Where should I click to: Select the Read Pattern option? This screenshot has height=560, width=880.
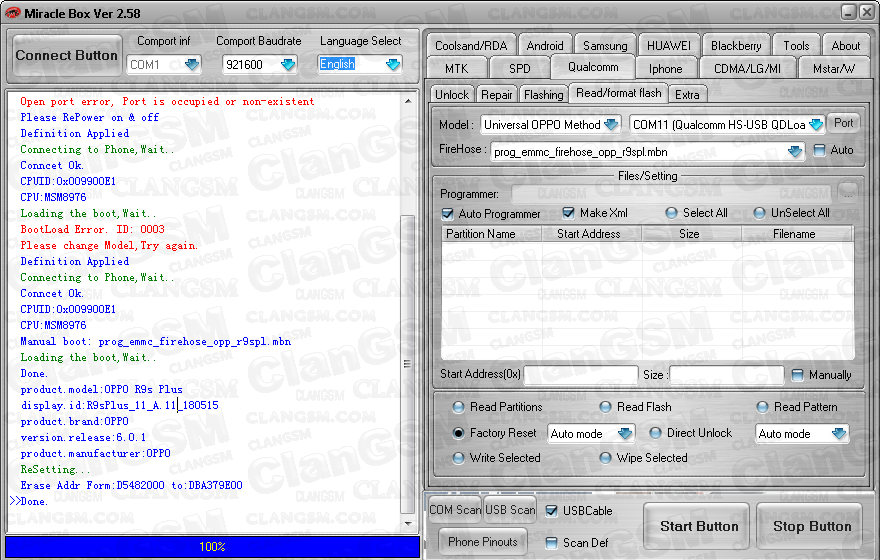(762, 407)
